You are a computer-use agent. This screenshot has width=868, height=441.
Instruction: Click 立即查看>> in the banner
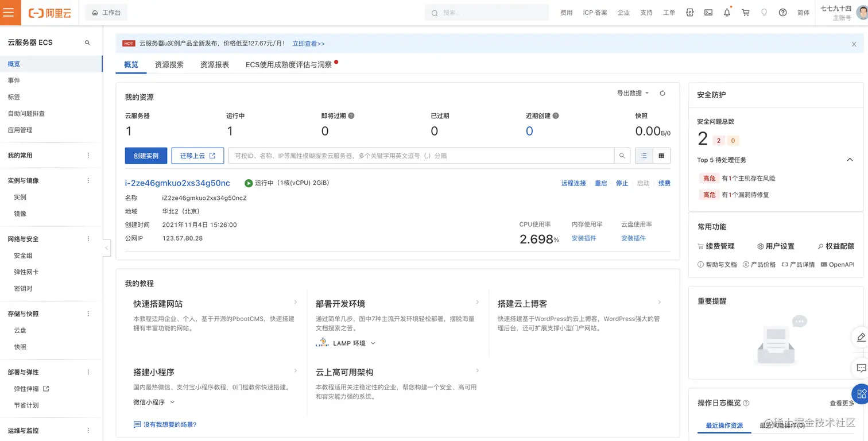tap(308, 44)
